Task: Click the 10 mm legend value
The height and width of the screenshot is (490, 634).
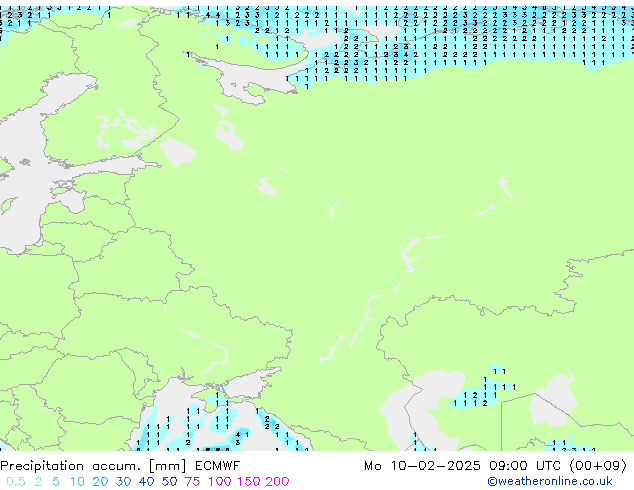Action: point(77,482)
